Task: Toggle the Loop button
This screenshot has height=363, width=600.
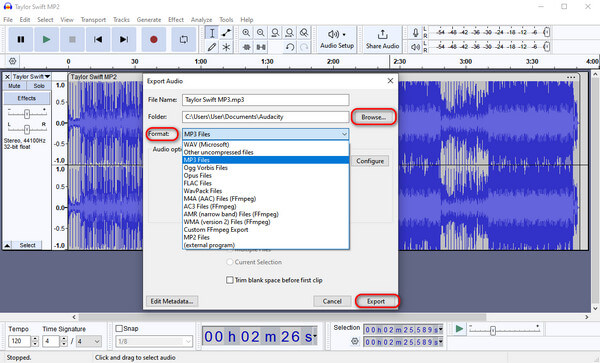Action: (184, 39)
